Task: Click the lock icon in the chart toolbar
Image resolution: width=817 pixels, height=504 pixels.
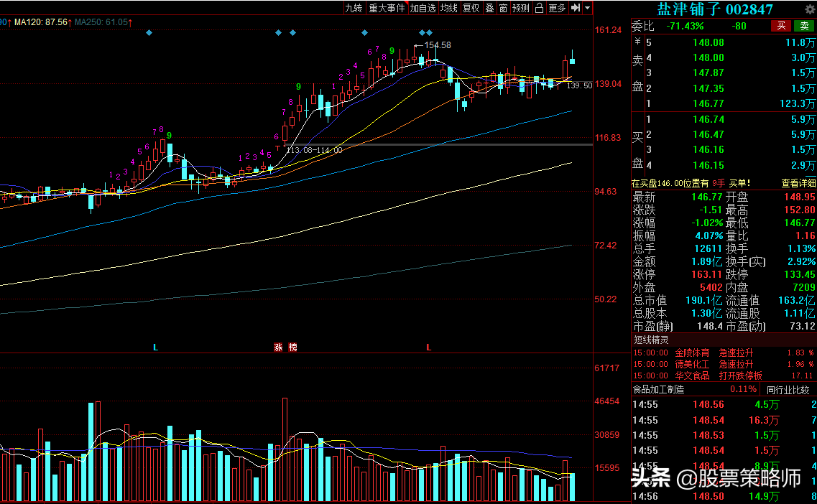Action: pyautogui.click(x=540, y=9)
